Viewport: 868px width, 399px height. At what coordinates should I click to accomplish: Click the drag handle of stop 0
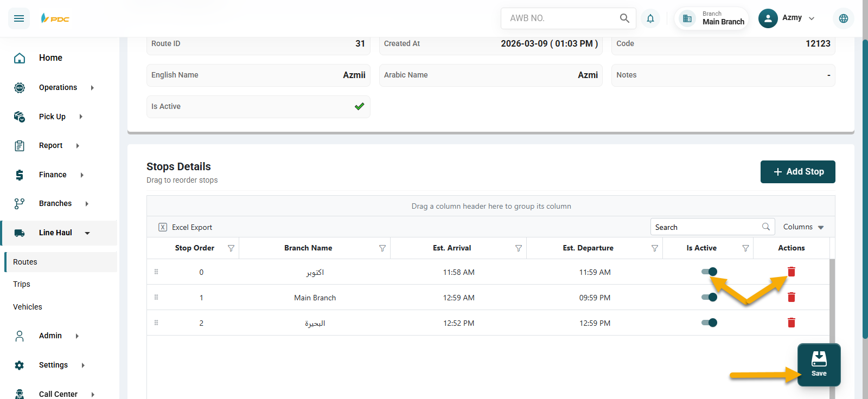[x=156, y=272]
